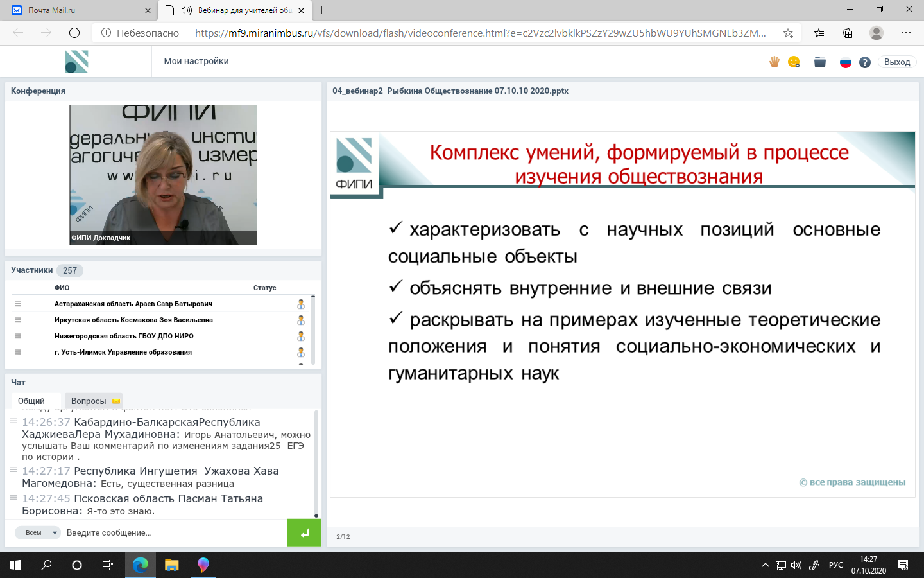Open help via question mark icon
924x578 pixels.
coord(865,62)
